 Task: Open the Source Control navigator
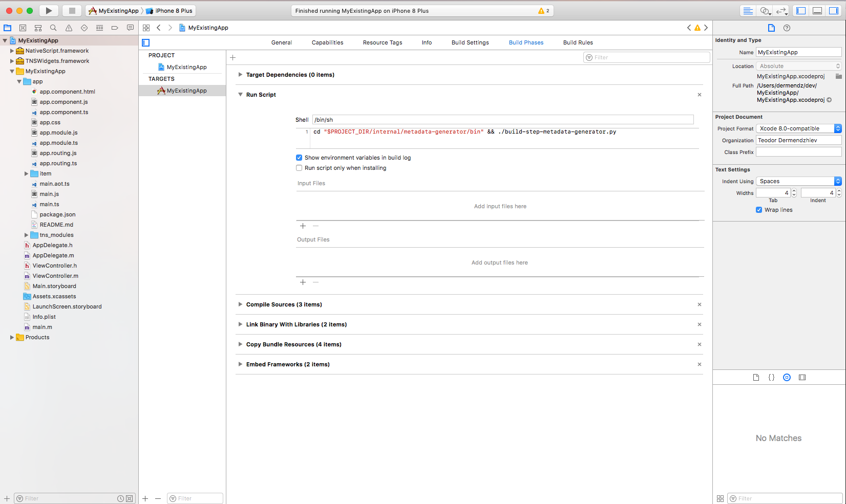[x=23, y=28]
